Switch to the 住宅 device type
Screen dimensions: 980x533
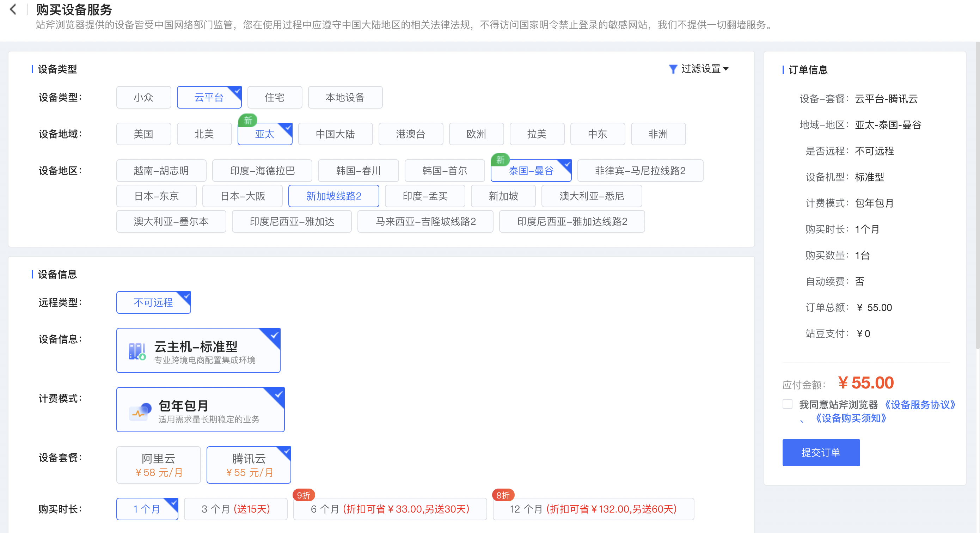pyautogui.click(x=275, y=97)
